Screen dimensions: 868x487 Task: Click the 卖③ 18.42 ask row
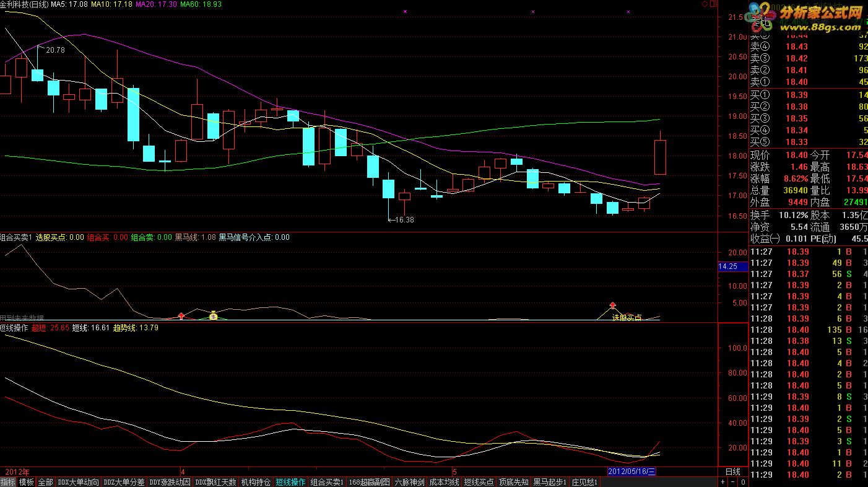click(x=809, y=58)
